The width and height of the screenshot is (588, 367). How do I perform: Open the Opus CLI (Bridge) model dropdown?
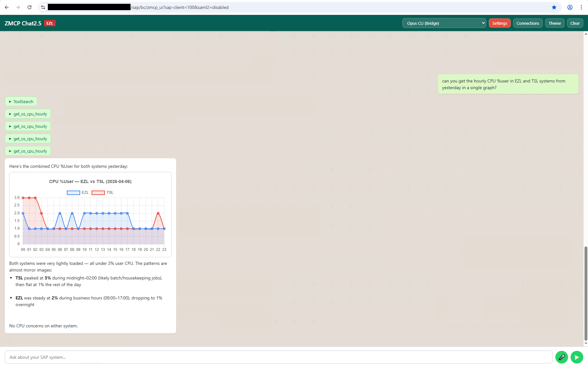(444, 23)
